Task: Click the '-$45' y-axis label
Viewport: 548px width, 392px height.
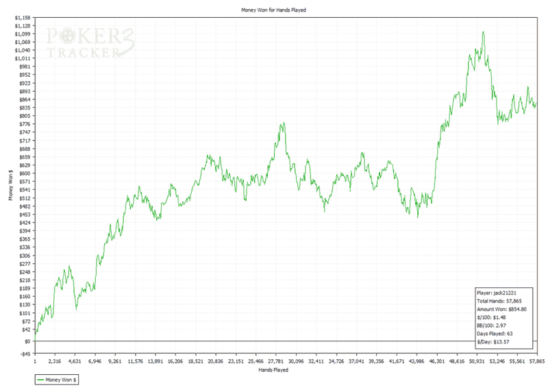Action: pos(25,354)
